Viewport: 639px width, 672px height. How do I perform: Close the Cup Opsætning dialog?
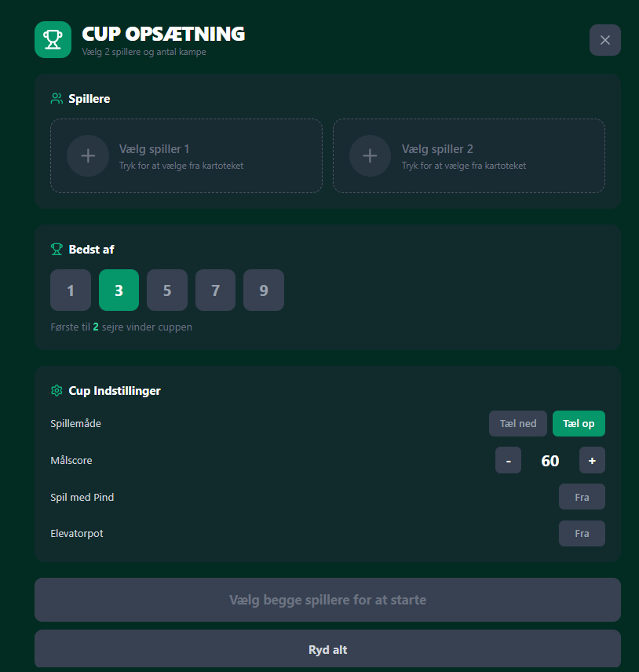604,40
